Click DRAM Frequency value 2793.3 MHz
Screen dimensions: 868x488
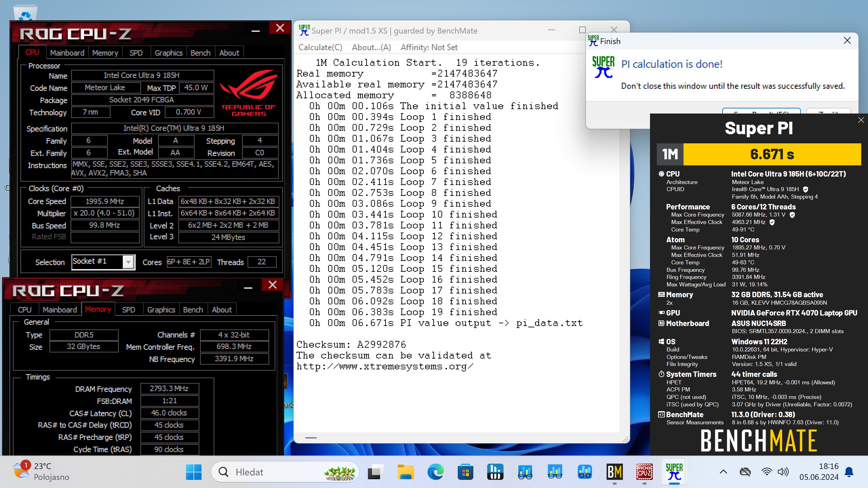169,389
